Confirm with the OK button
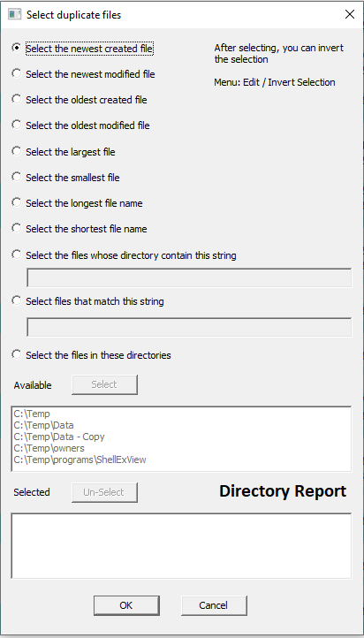 pyautogui.click(x=126, y=605)
